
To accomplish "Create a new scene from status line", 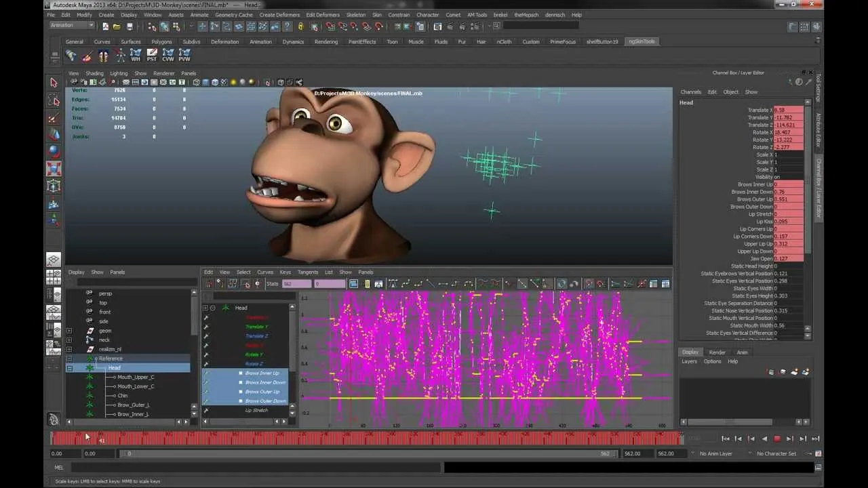I will point(105,26).
